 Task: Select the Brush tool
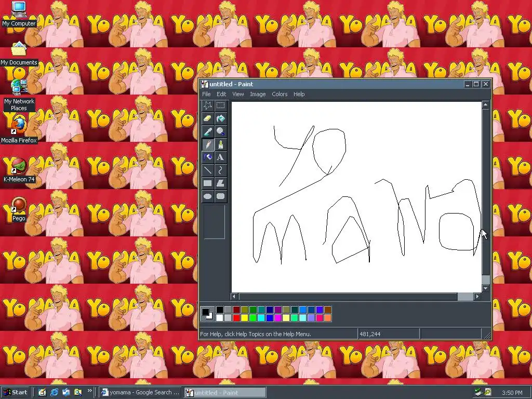click(220, 144)
